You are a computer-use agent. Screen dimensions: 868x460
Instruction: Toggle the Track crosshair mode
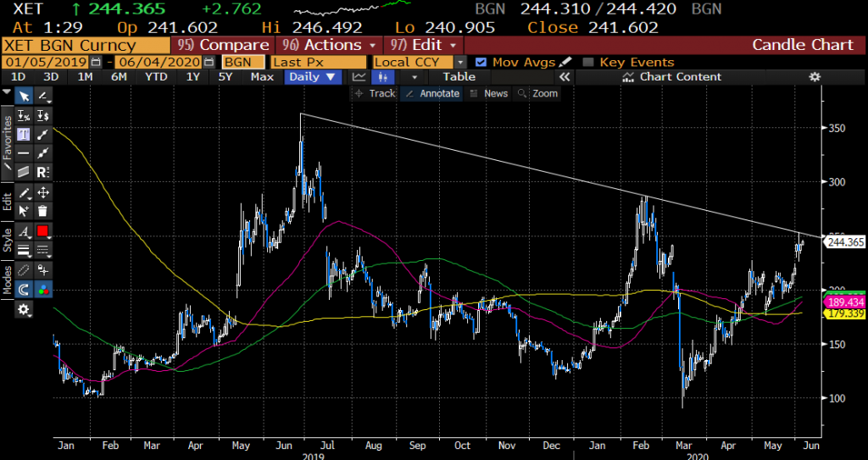376,93
